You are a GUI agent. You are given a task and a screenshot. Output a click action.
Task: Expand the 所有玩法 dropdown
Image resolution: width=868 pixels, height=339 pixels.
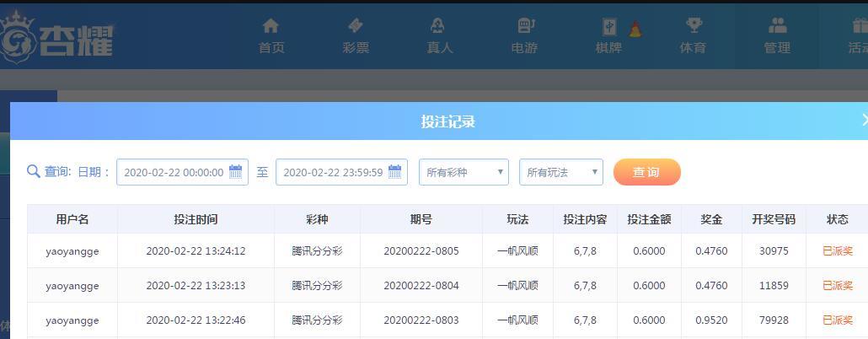[x=561, y=172]
